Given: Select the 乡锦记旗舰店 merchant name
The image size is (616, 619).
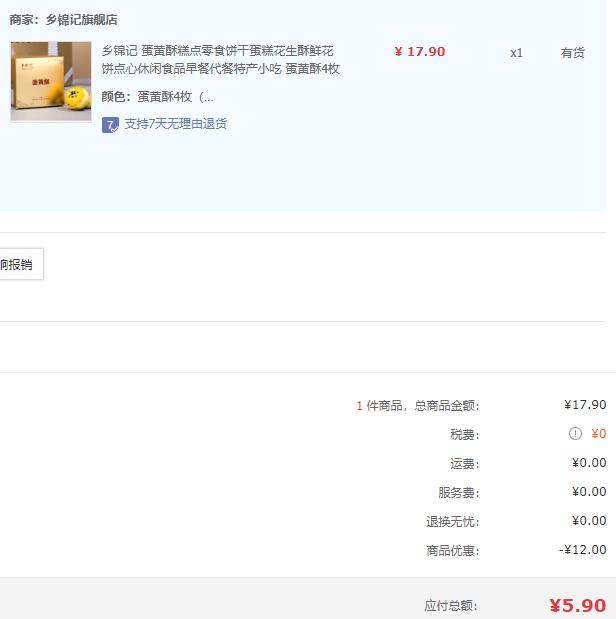Looking at the screenshot, I should point(81,20).
